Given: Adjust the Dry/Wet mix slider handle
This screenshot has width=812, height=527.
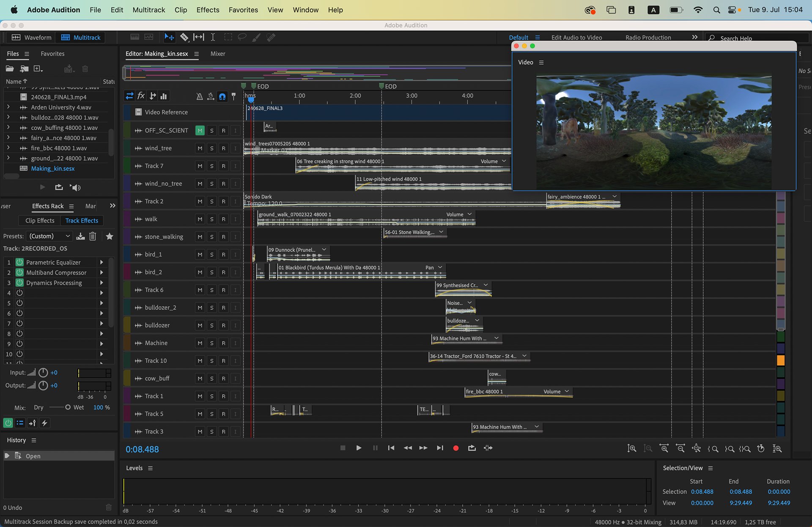Looking at the screenshot, I should (x=68, y=407).
